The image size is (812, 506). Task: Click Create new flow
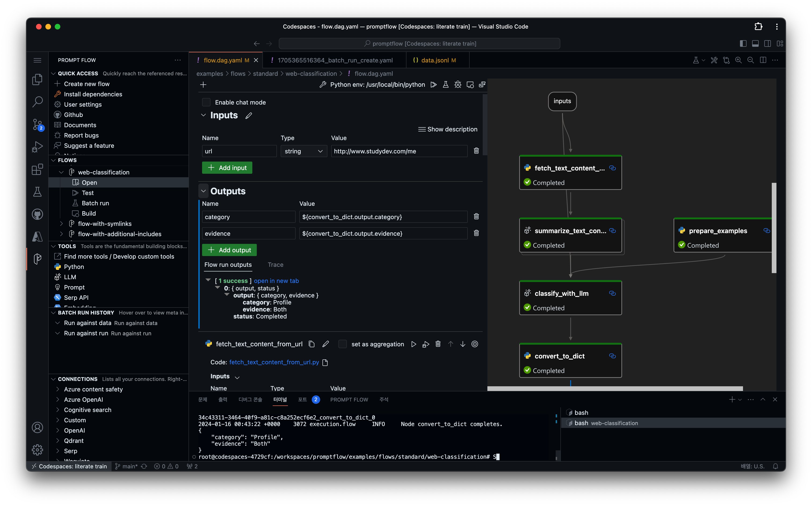coord(87,84)
